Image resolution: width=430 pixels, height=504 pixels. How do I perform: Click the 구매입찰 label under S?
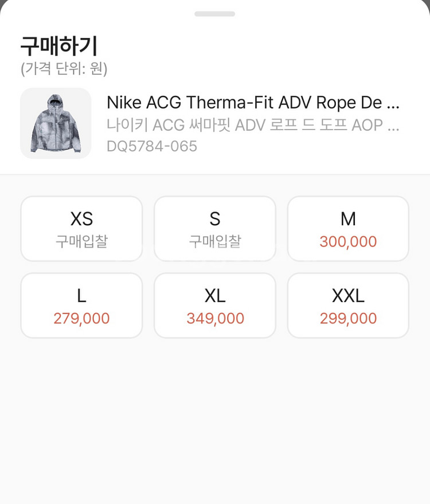tap(215, 241)
